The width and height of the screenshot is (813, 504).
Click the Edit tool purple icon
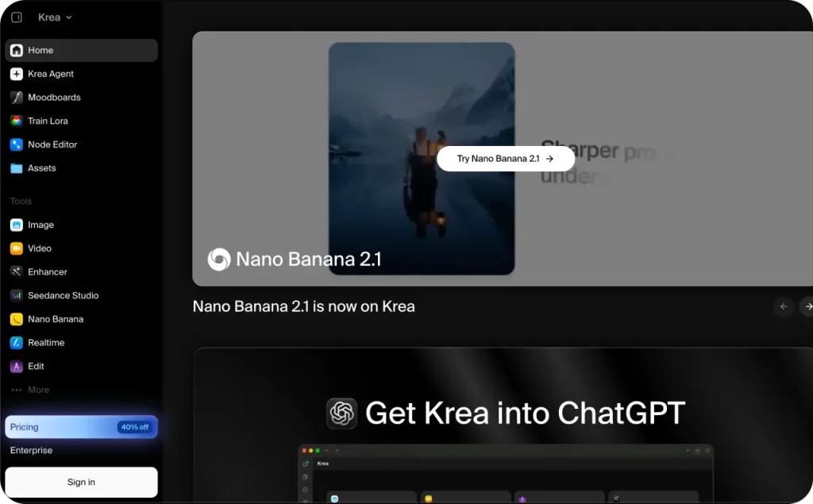[17, 366]
